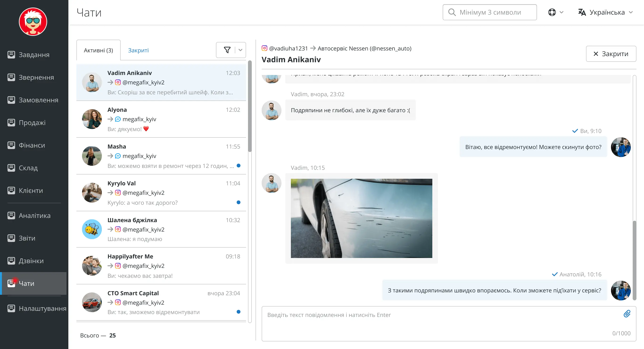This screenshot has width=644, height=349.
Task: Switch to the Закриті tab
Action: pos(138,50)
